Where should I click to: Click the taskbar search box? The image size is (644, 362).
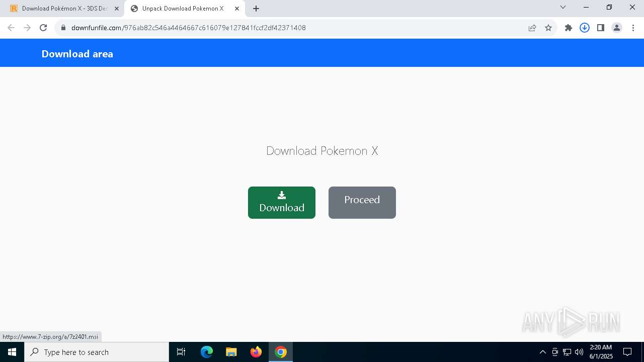(97, 352)
